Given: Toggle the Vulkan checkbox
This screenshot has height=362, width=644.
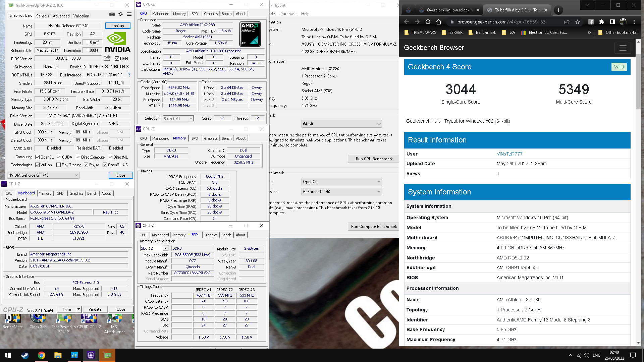Looking at the screenshot, I should tap(38, 165).
